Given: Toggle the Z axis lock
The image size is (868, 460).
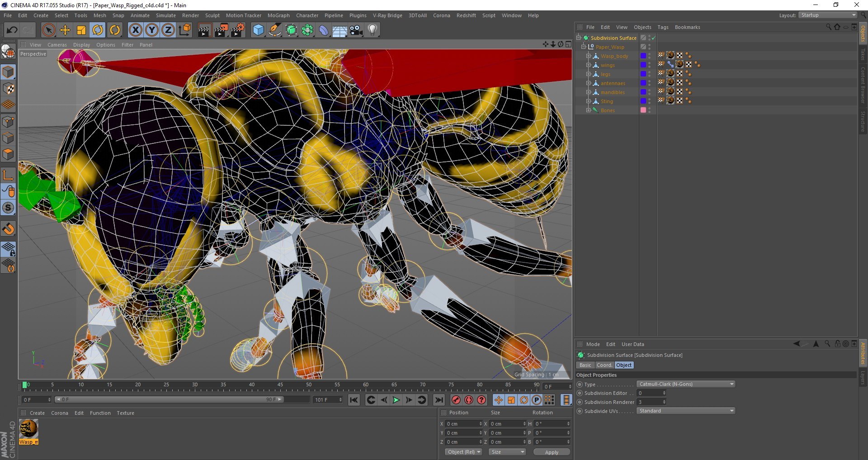Looking at the screenshot, I should pos(168,30).
